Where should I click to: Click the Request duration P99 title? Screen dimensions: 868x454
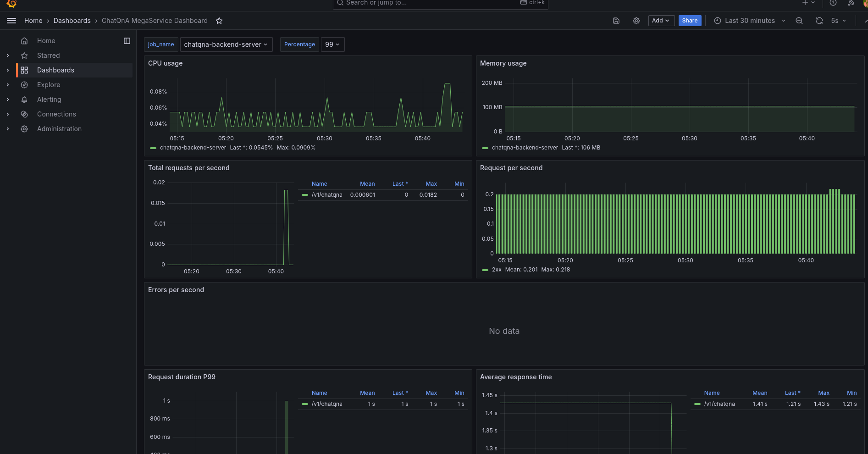182,377
